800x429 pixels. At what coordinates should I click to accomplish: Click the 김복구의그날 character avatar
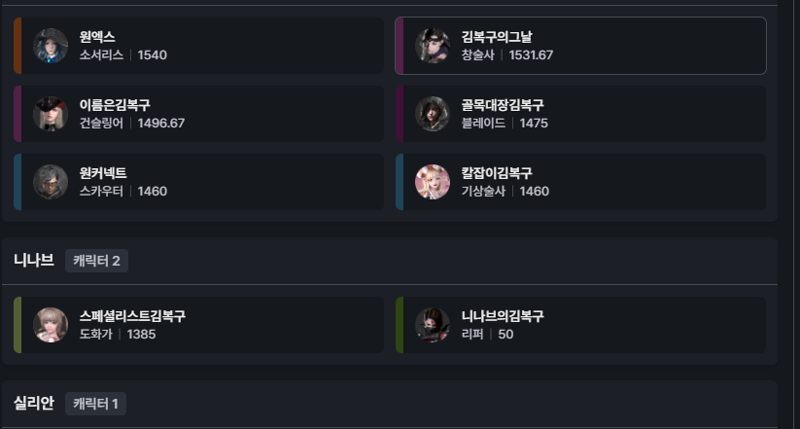[433, 46]
